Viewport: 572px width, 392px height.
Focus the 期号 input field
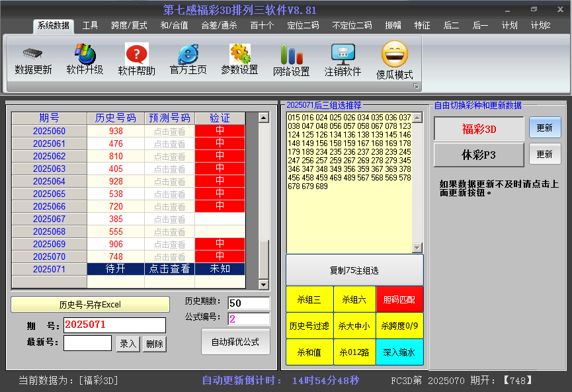(114, 325)
